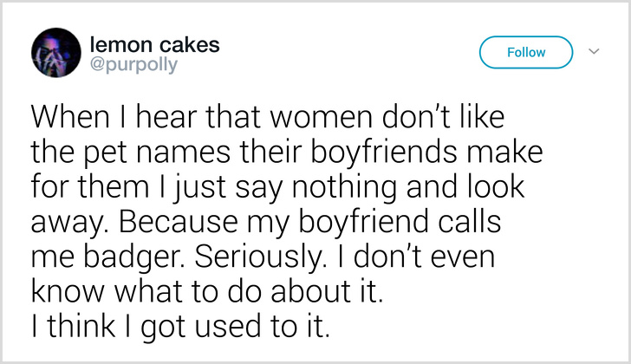Open the lemon cakes display name link
The width and height of the screenshot is (631, 364).
tap(154, 44)
